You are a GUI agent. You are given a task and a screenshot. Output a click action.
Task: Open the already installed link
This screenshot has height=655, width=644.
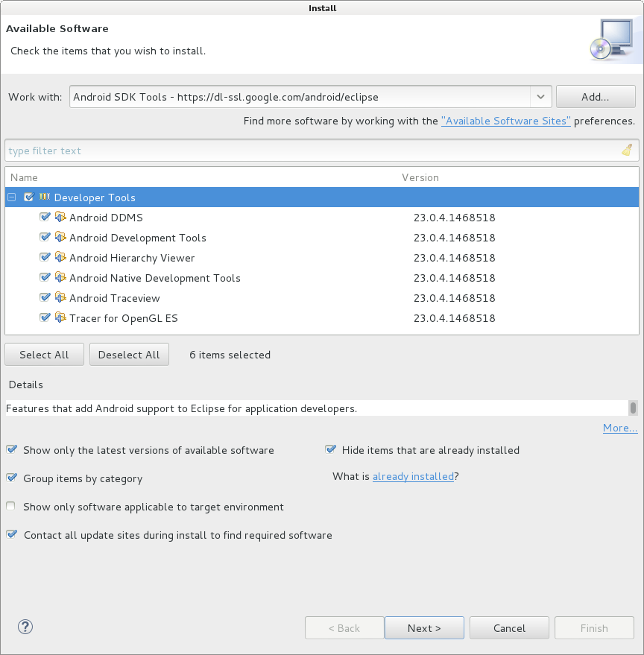coord(413,476)
